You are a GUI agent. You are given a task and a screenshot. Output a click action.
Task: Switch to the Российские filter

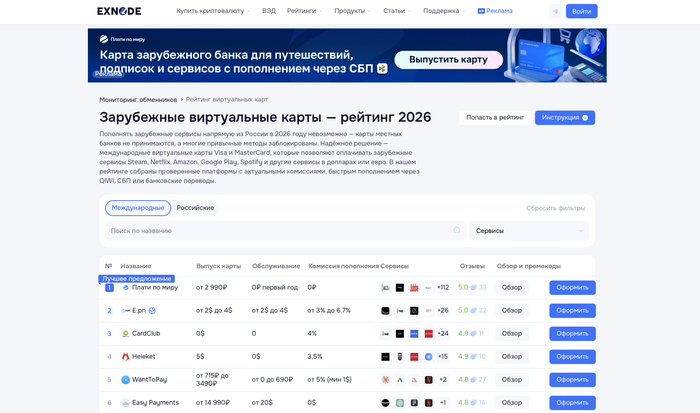pos(195,207)
